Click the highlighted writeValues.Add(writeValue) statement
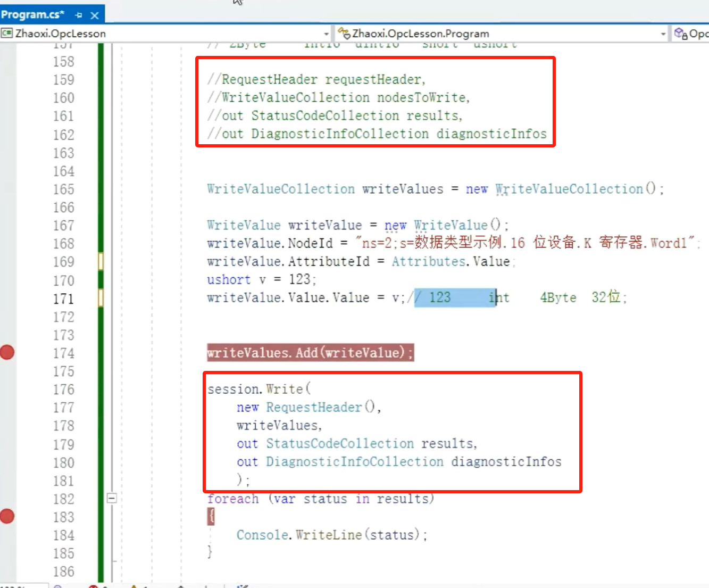Screen dimensions: 709x588 coord(310,353)
